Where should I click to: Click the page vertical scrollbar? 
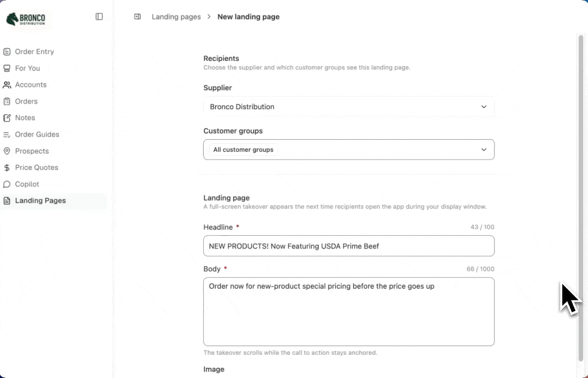(x=581, y=199)
